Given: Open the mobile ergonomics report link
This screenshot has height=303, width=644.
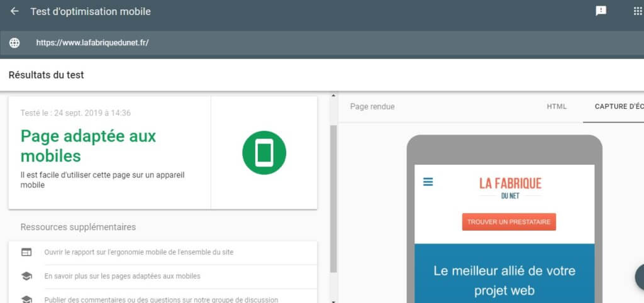Looking at the screenshot, I should 138,252.
